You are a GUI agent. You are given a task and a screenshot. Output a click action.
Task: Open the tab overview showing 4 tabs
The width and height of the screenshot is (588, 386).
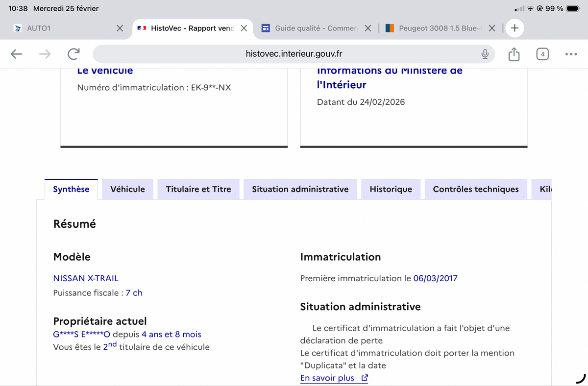[542, 54]
